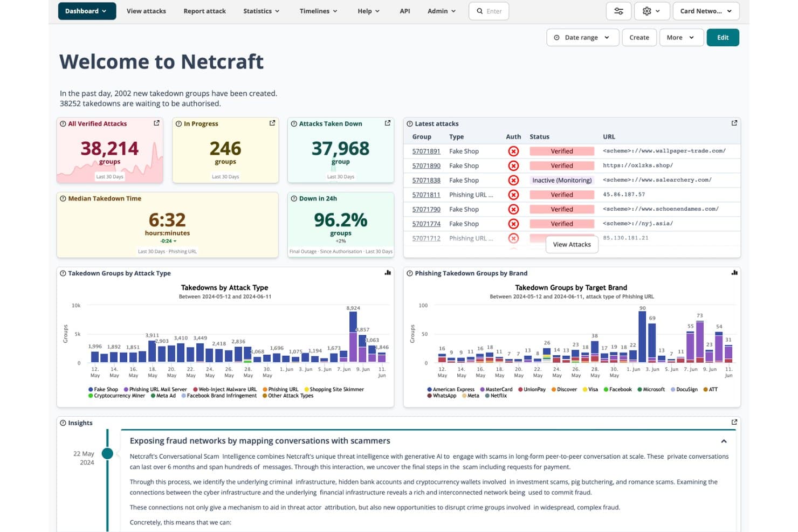The image size is (798, 532).
Task: Expand the Statistics menu
Action: [262, 11]
